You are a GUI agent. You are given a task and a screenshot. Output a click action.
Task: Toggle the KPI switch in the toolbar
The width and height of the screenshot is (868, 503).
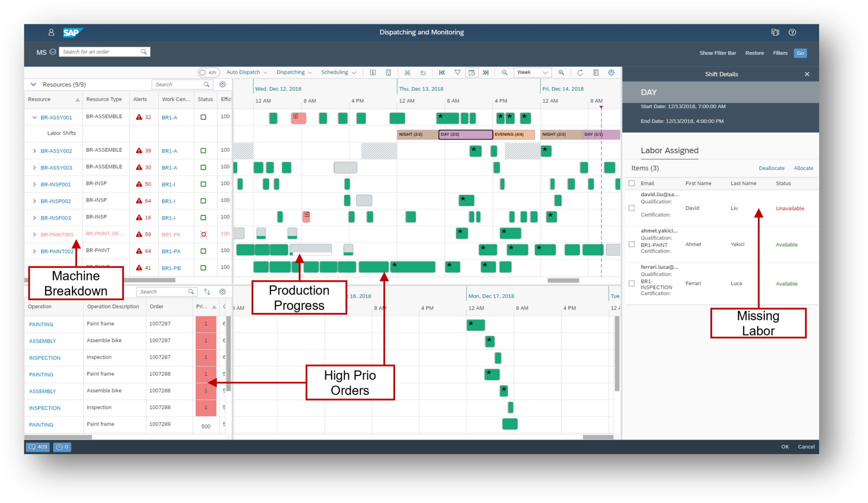point(208,72)
